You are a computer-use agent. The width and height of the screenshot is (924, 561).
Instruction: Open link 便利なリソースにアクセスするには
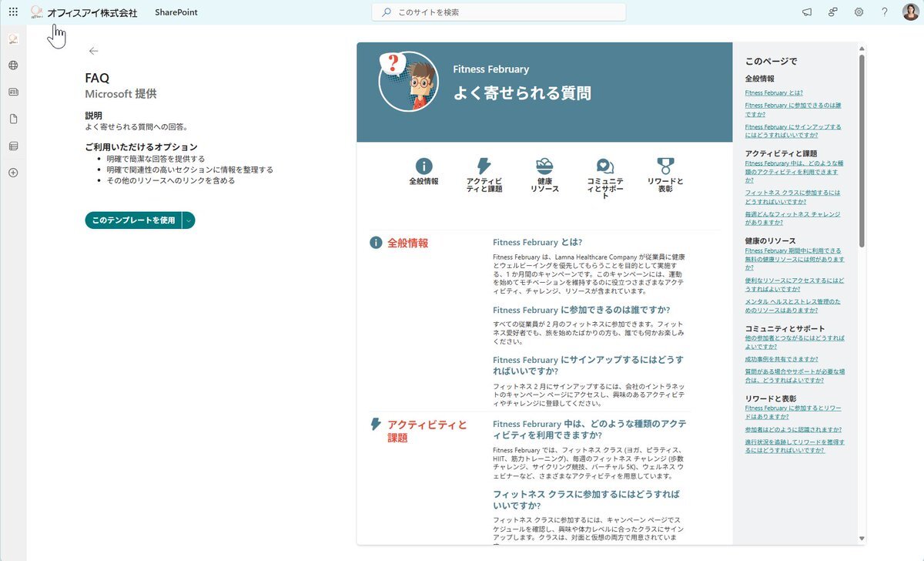[x=795, y=284]
